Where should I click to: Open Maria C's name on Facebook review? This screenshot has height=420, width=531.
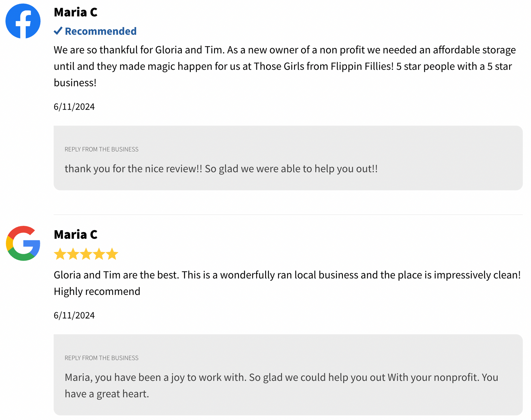click(x=76, y=12)
